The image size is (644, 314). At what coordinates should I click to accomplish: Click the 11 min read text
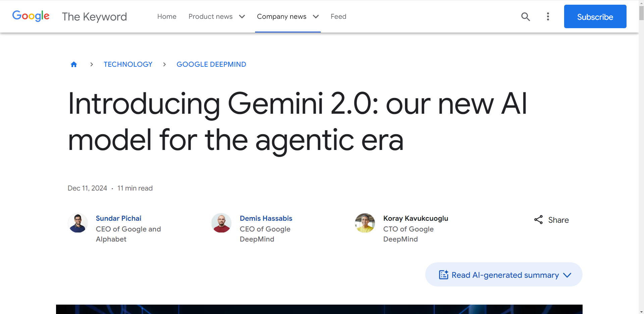135,188
